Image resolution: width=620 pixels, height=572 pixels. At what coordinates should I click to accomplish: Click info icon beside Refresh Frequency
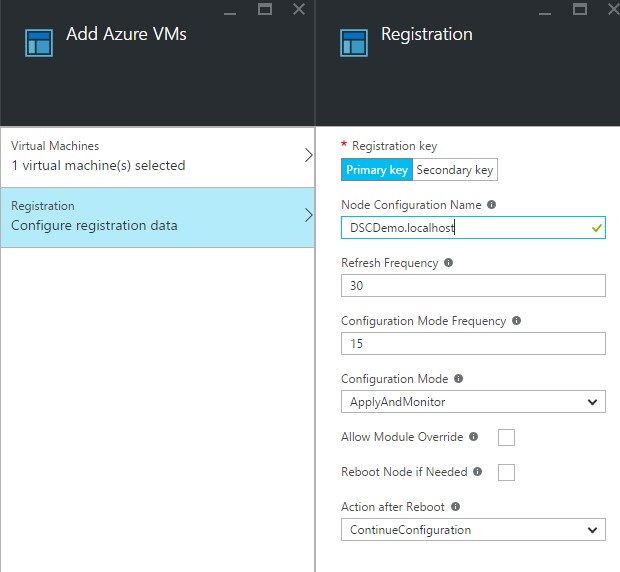pyautogui.click(x=448, y=263)
